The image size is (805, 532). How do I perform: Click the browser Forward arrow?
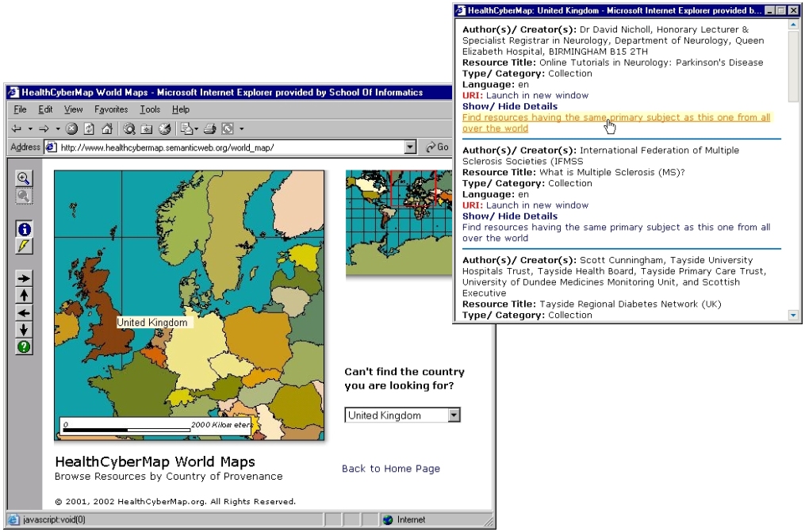pos(44,128)
